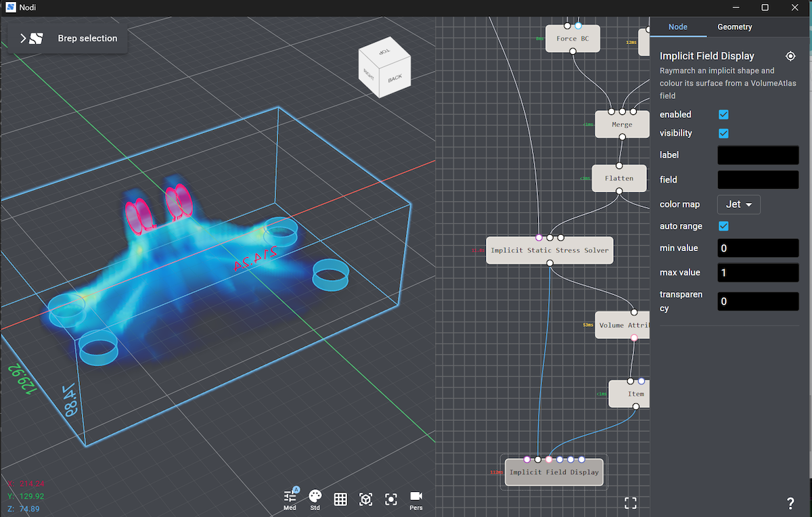
Task: Click the Brep selection button
Action: [x=67, y=39]
